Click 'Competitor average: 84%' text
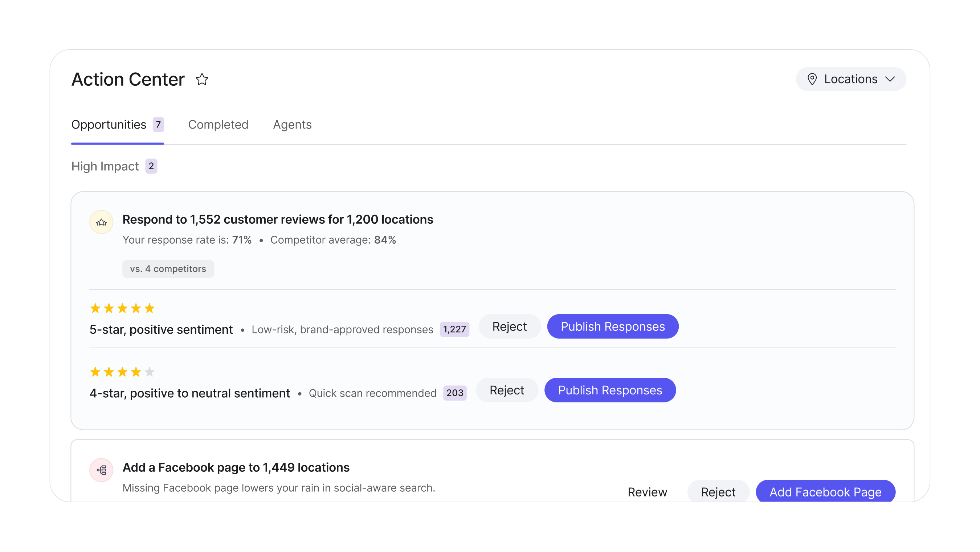 333,240
